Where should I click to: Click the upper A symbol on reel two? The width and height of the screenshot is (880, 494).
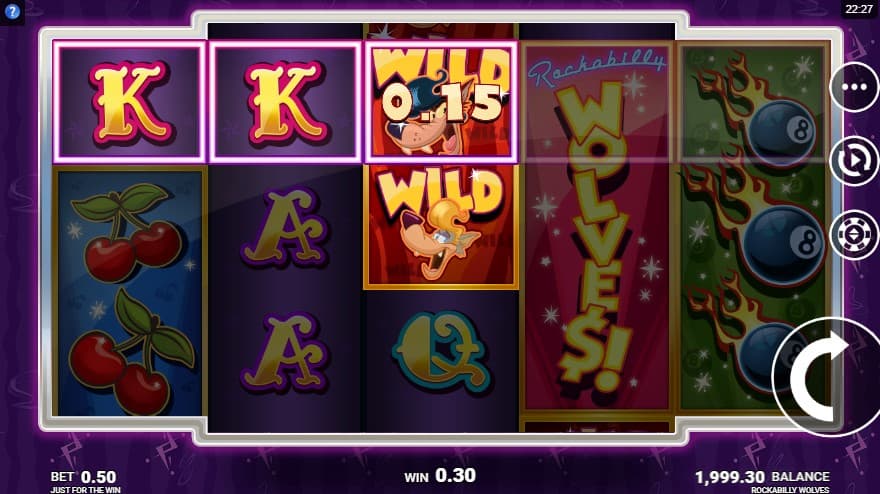pos(285,227)
